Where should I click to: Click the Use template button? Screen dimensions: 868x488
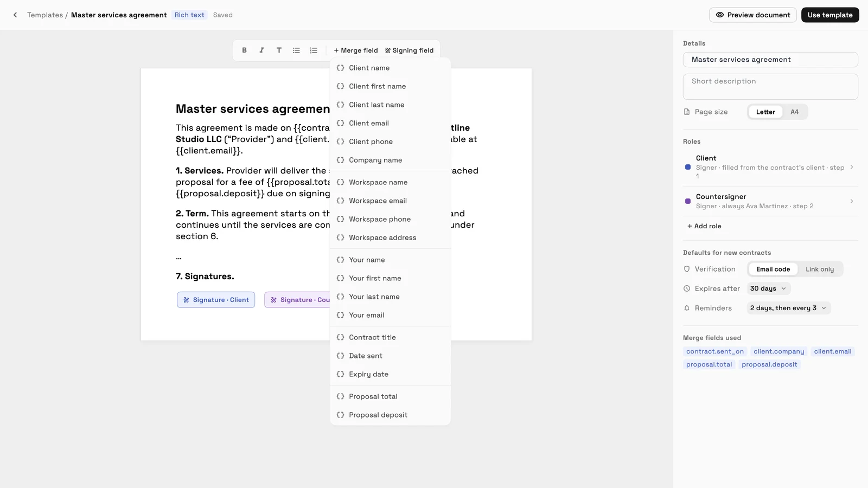(830, 15)
